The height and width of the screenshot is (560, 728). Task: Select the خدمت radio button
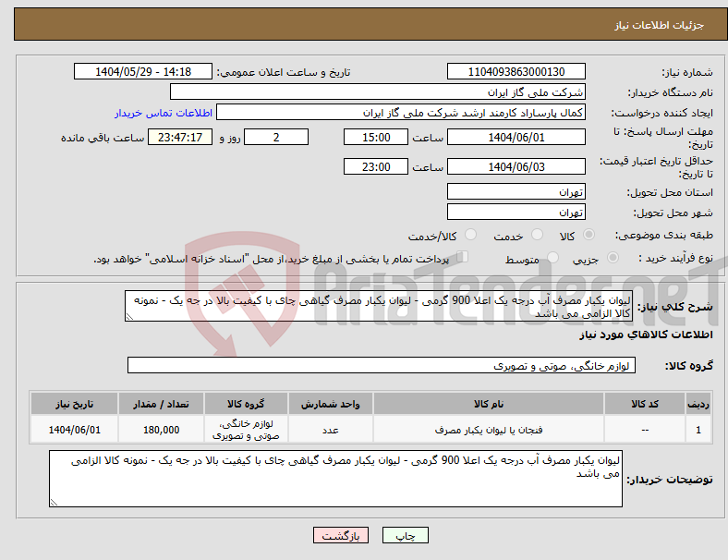point(537,235)
